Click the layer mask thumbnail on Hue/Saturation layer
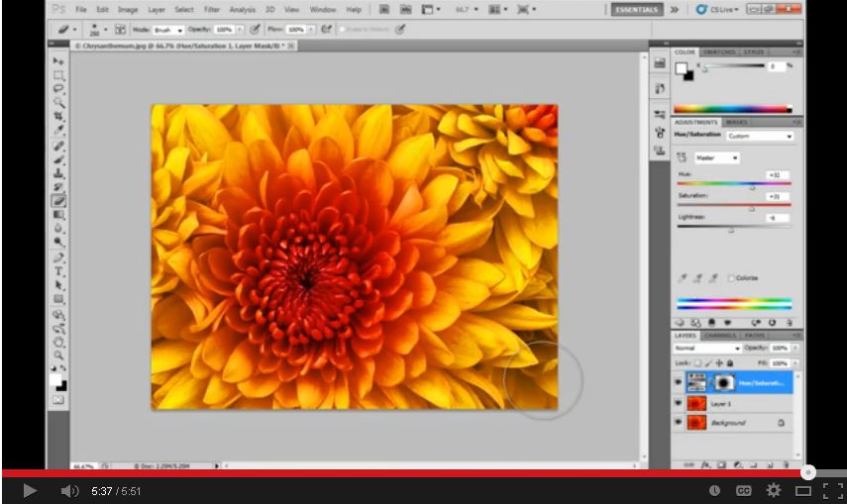 click(x=724, y=382)
